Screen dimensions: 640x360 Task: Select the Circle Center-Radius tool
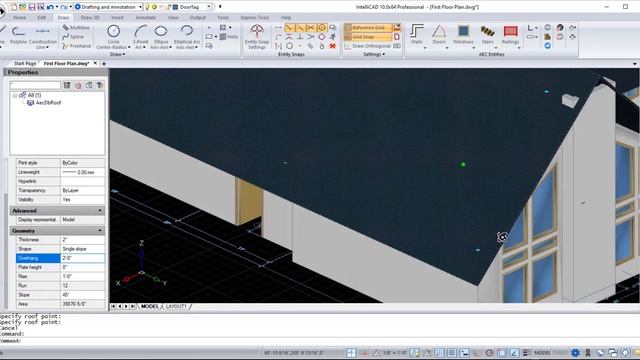(x=113, y=36)
